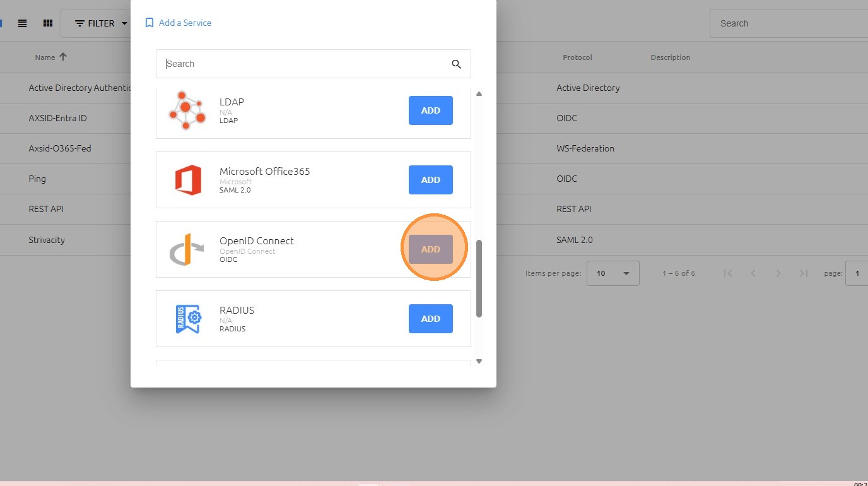Screen dimensions: 868x486
Task: Click the page number field
Action: tap(857, 273)
